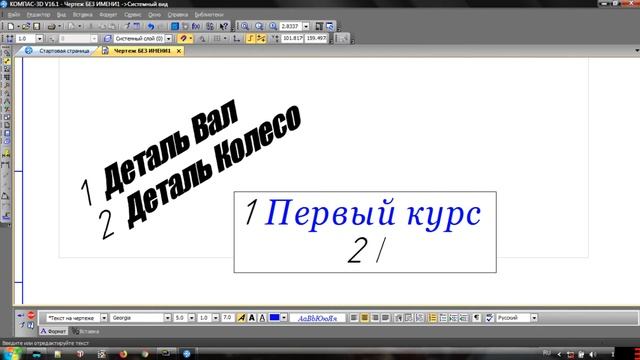This screenshot has height=360, width=640.
Task: Open the Редактор menu
Action: (x=38, y=15)
